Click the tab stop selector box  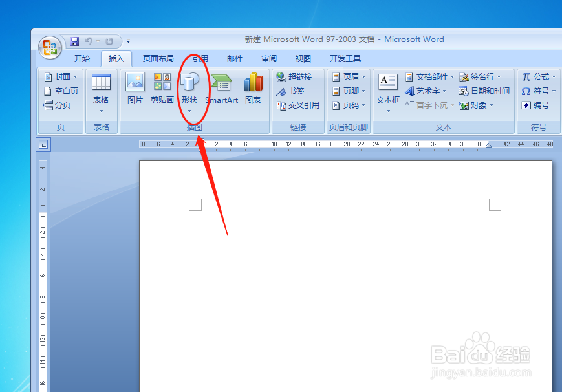(43, 144)
